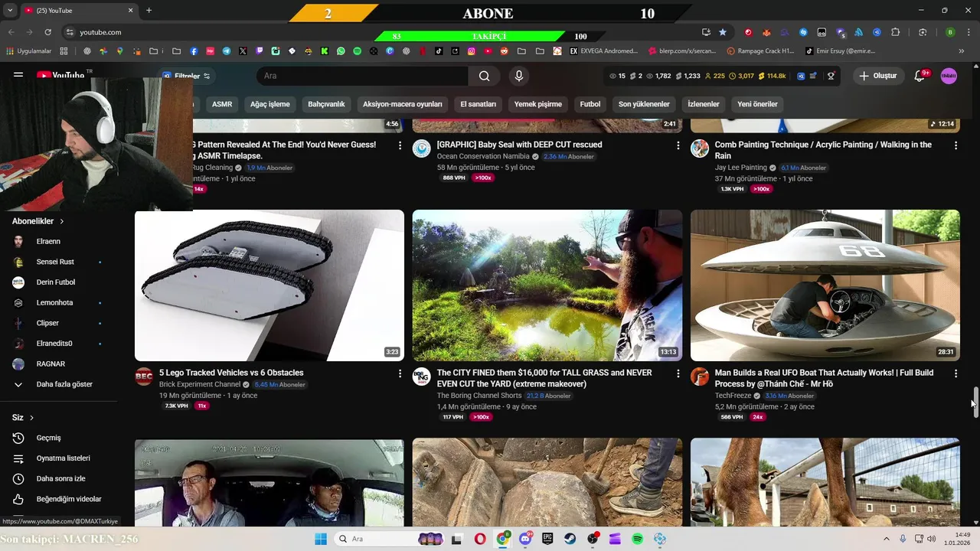Open options menu for CITY FINED video
980x551 pixels.
678,373
